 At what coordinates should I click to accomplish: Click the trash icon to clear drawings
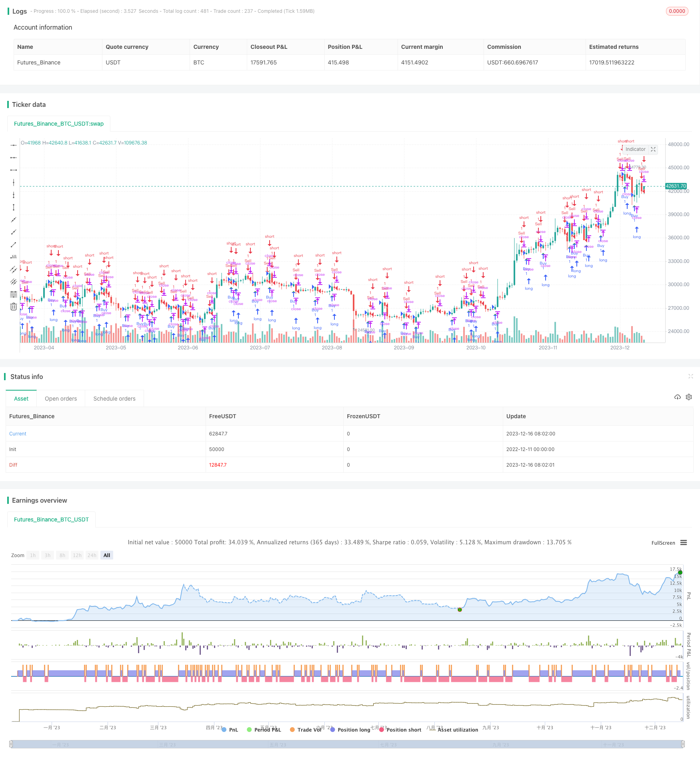tap(14, 307)
